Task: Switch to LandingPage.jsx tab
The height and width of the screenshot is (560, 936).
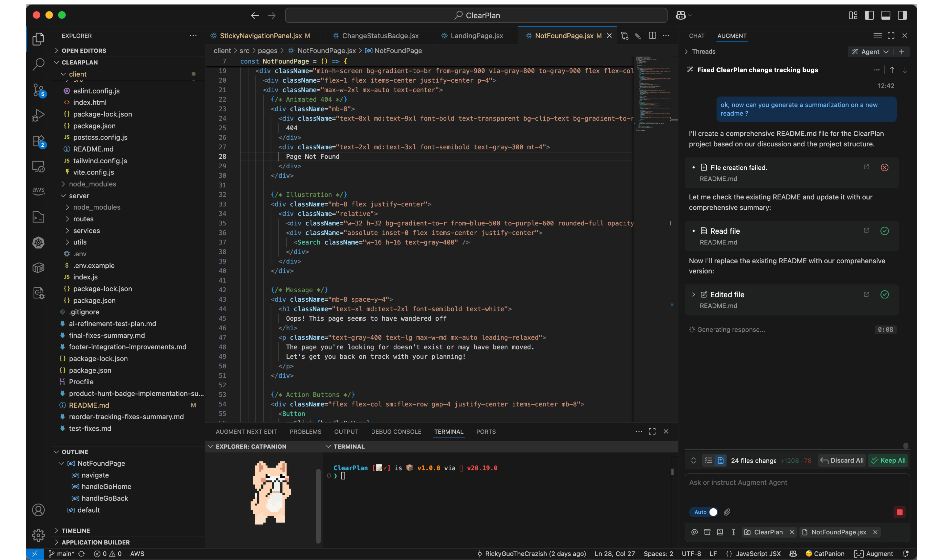Action: click(476, 35)
